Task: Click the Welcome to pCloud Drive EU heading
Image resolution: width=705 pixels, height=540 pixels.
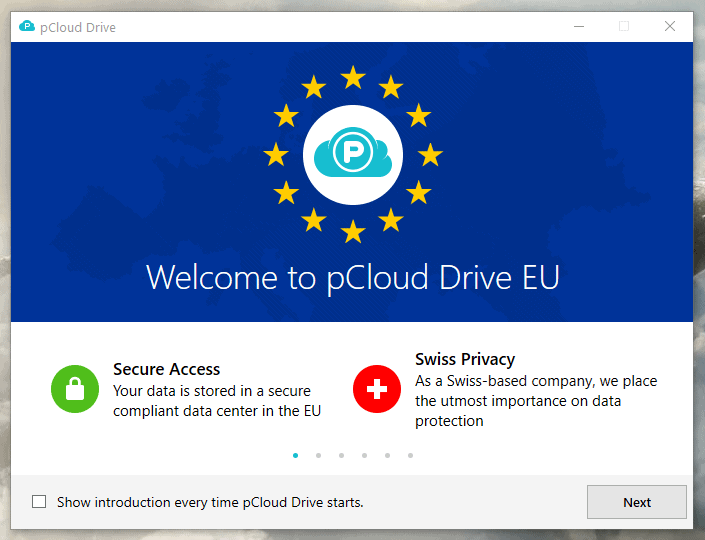Action: [x=352, y=277]
